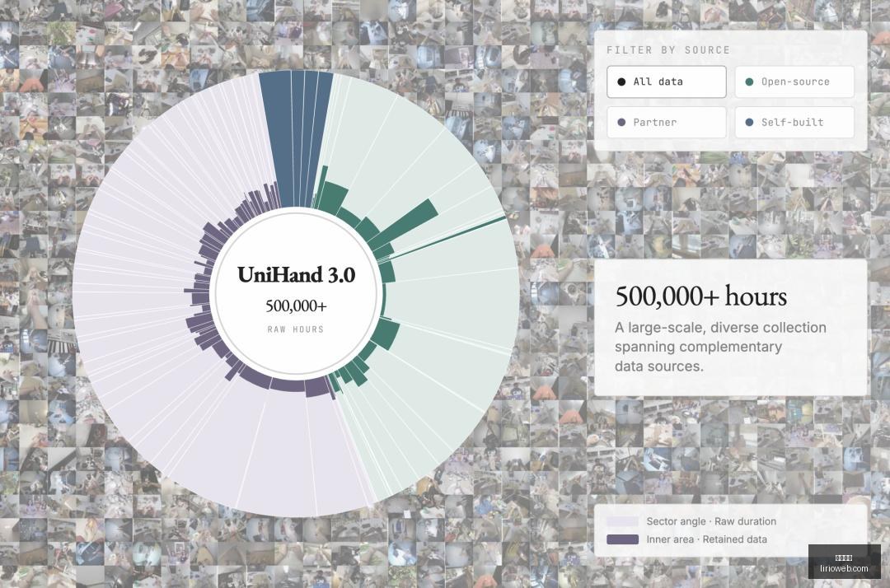The image size is (890, 588).
Task: Filter chart by Open-source data
Action: [794, 82]
